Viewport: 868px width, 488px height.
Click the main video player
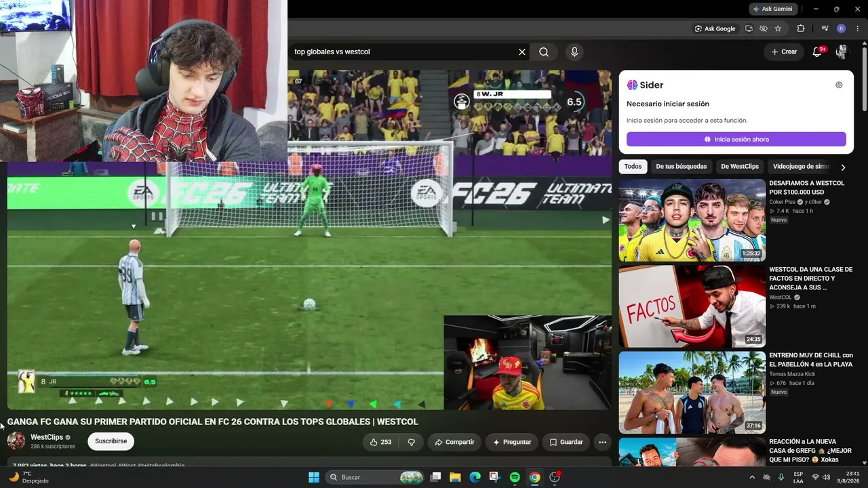(309, 240)
